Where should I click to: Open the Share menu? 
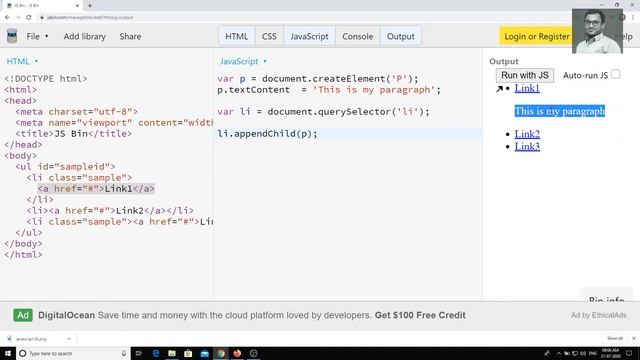pyautogui.click(x=130, y=36)
